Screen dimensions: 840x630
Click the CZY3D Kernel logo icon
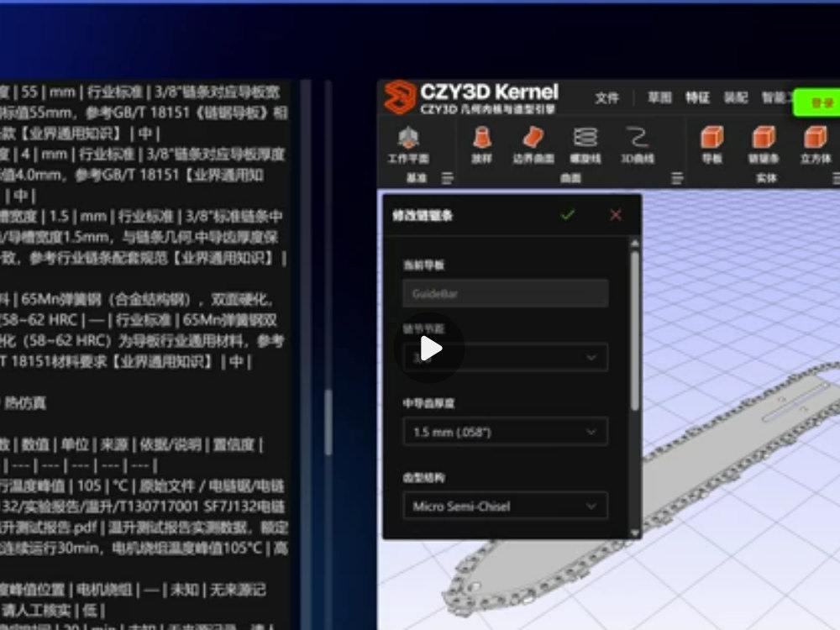pos(400,97)
